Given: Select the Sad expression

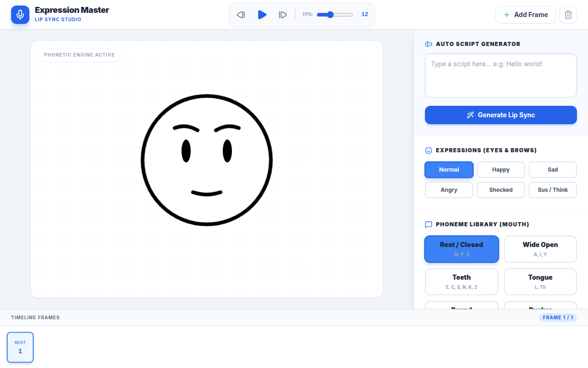Looking at the screenshot, I should pyautogui.click(x=553, y=170).
